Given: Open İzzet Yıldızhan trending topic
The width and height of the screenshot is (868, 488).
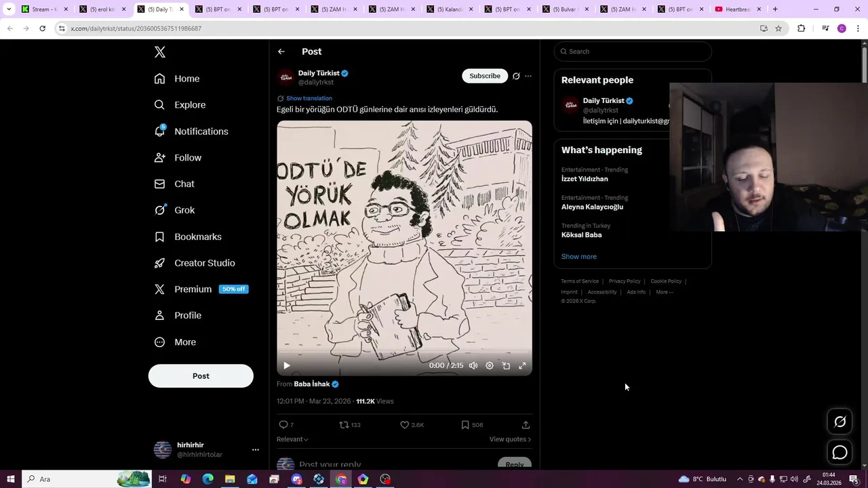Looking at the screenshot, I should point(585,179).
